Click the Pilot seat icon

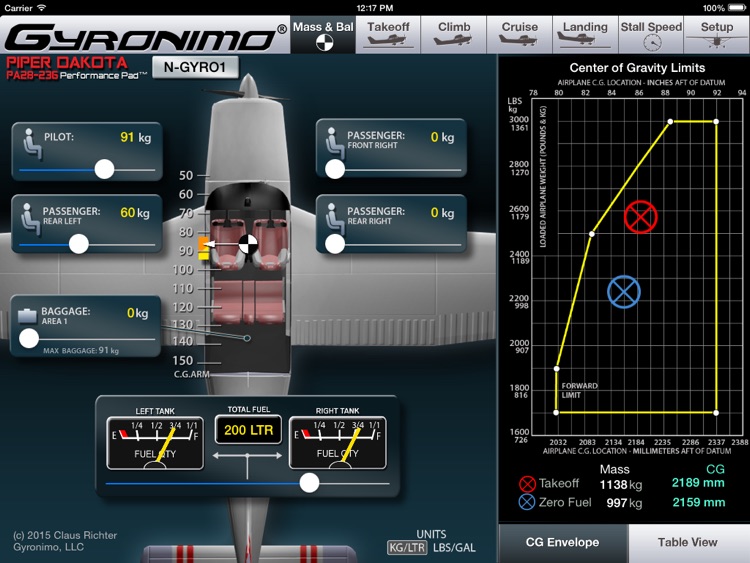click(32, 143)
